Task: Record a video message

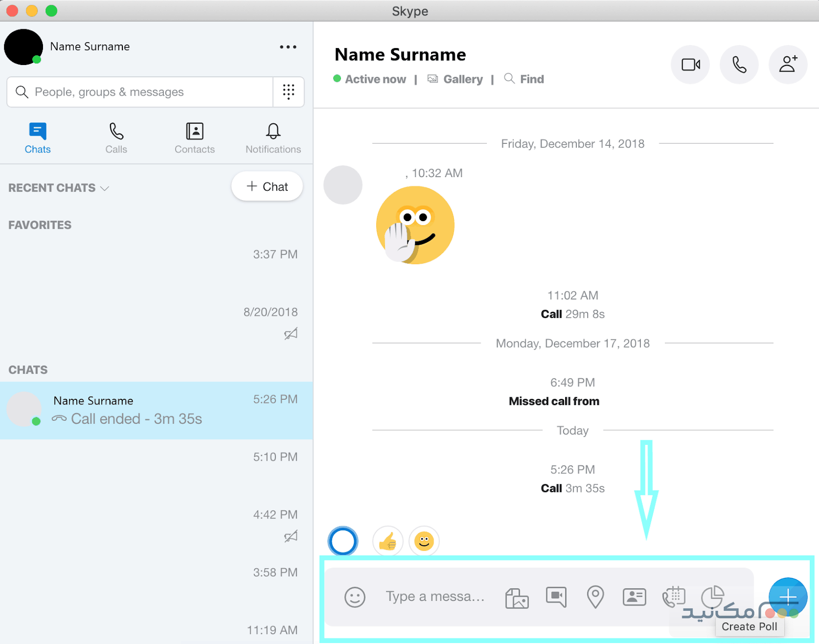Action: coord(555,596)
